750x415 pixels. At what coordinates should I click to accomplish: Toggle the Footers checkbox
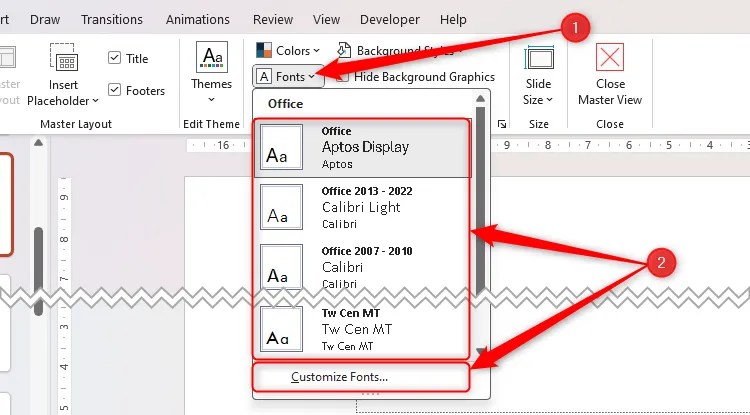tap(114, 90)
